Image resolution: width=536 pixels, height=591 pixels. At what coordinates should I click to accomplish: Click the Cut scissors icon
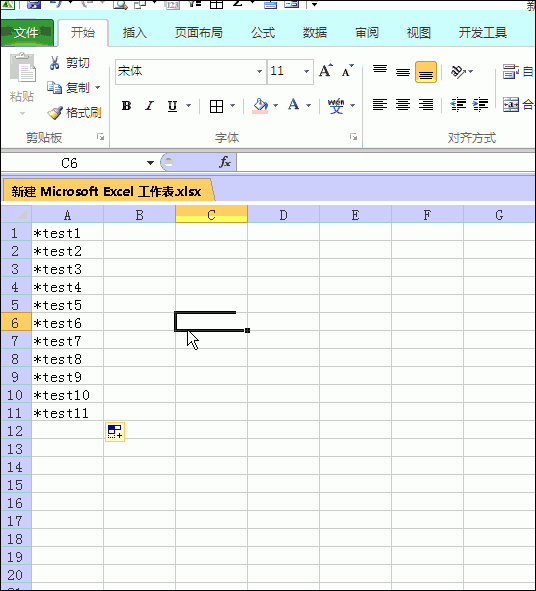[x=54, y=63]
